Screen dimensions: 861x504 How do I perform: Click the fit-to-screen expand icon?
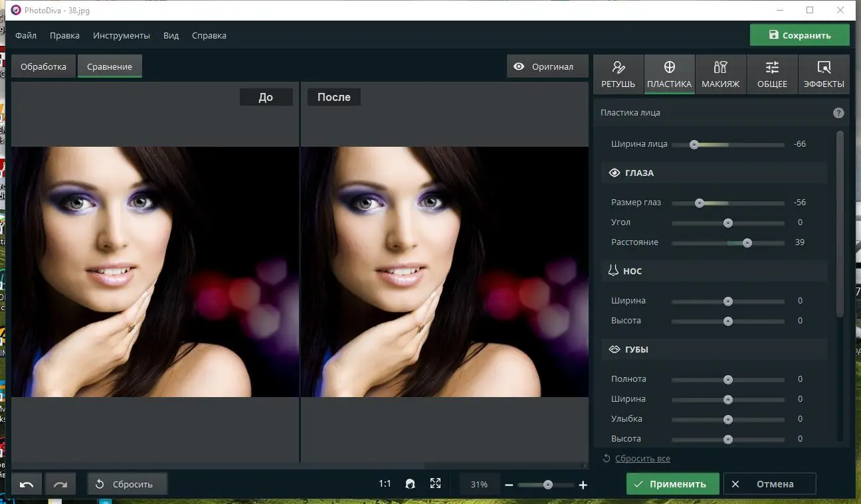(x=435, y=484)
